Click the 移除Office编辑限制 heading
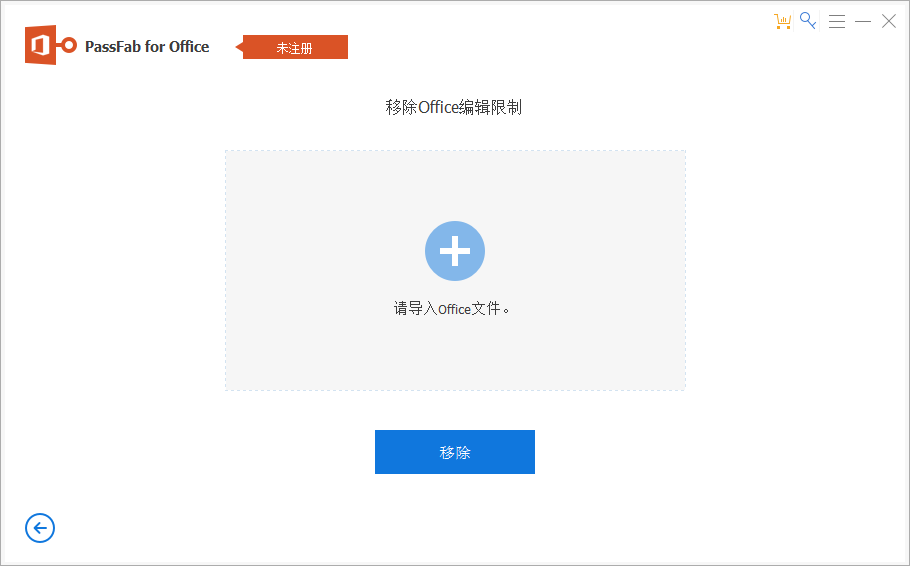Screen dimensions: 910x566 pos(453,107)
